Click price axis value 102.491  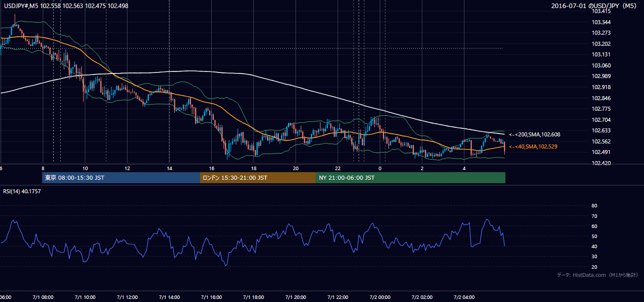[x=601, y=152]
